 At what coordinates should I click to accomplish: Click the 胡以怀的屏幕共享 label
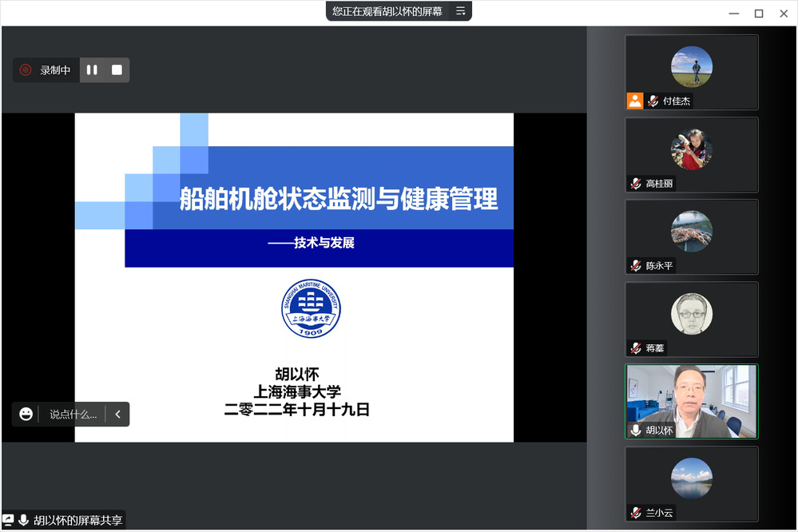click(77, 520)
